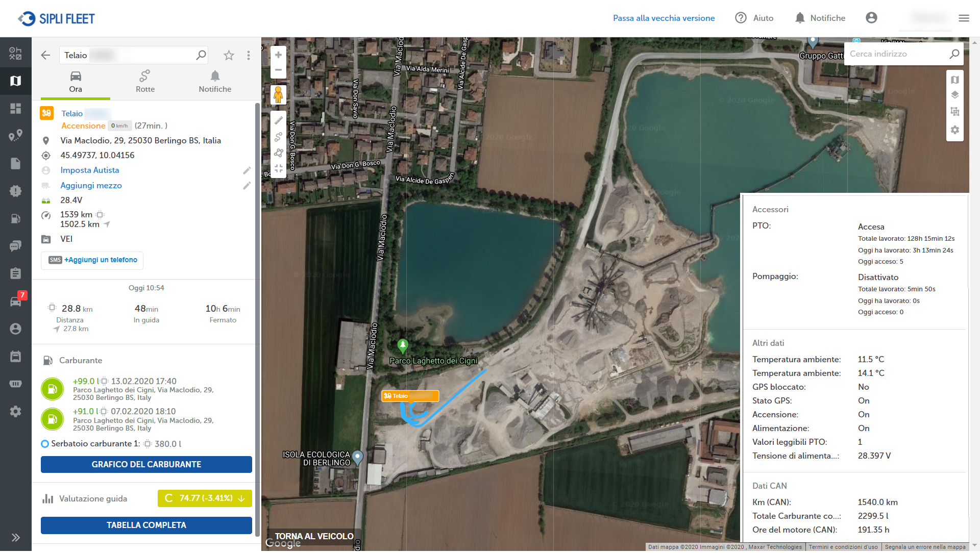The width and height of the screenshot is (980, 553).
Task: Select the map ruler measurement tool
Action: pos(278,120)
